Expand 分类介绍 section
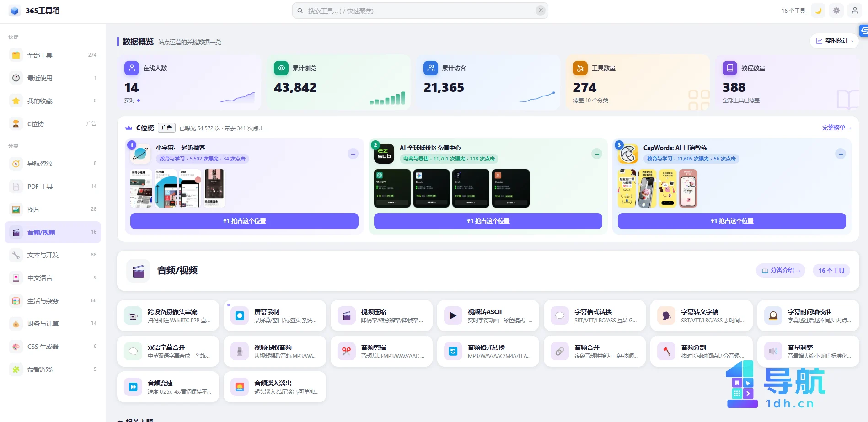Viewport: 868px width, 422px height. 781,271
